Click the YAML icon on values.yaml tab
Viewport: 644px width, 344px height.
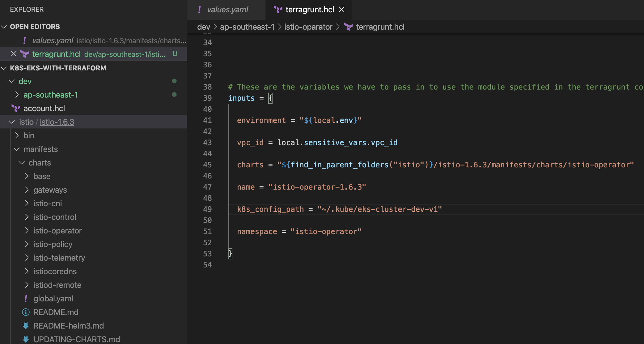[x=200, y=10]
